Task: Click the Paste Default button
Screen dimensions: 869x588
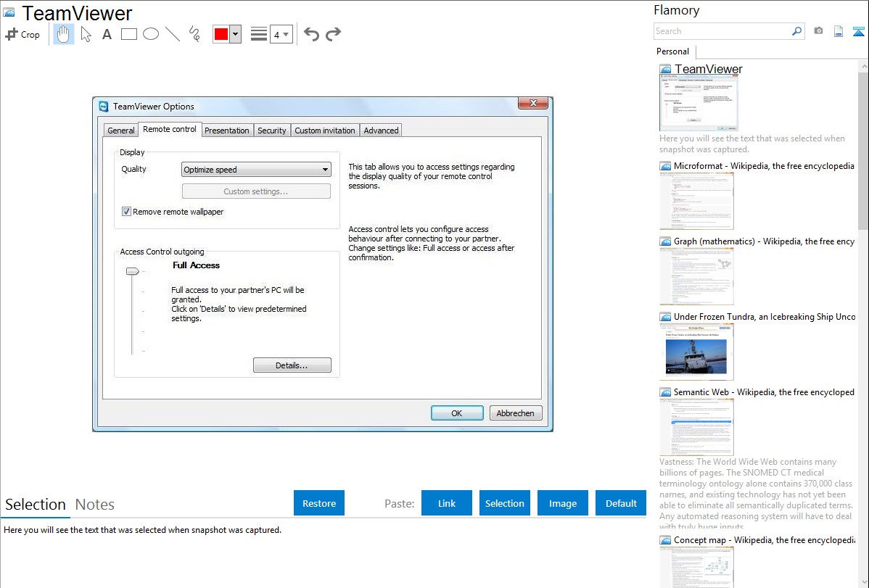Action: (x=621, y=503)
